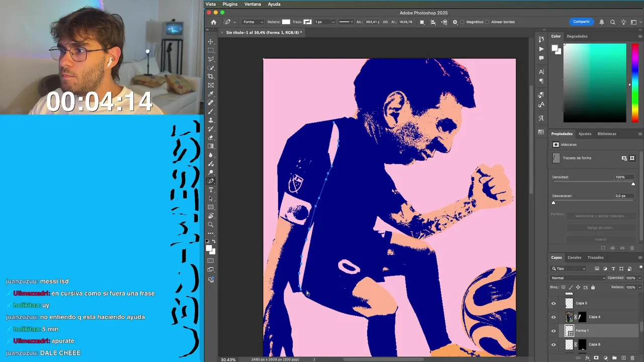Select the Eraser tool
Viewport: 644px width, 362px height.
coord(211,137)
